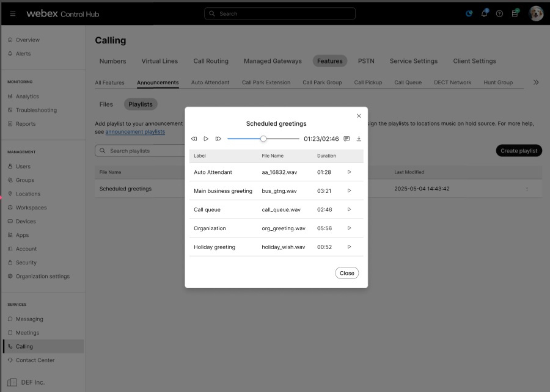Click the Create playlist button
Screen dimensions: 550x392
(x=519, y=151)
